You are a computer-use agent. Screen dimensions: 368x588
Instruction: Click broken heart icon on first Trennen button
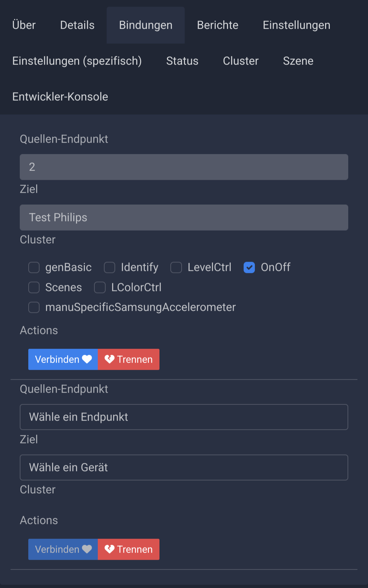(109, 359)
